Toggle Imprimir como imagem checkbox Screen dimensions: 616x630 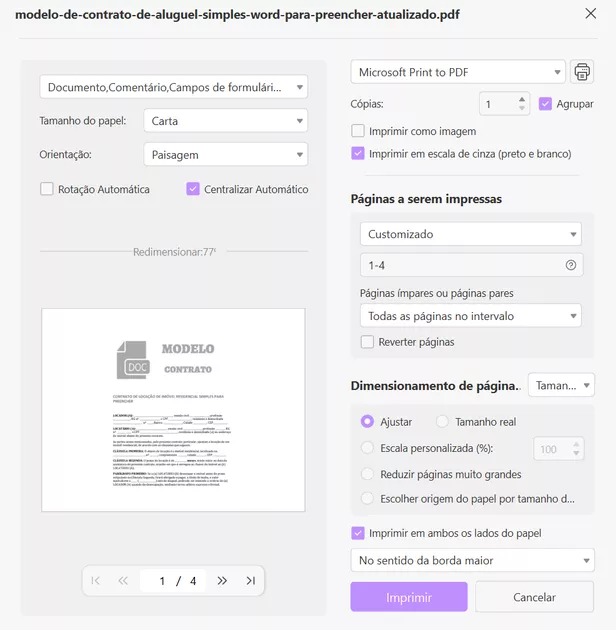point(358,131)
